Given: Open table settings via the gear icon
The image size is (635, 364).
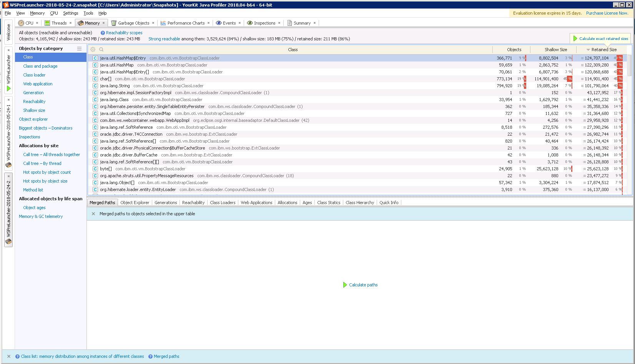Looking at the screenshot, I should point(93,49).
